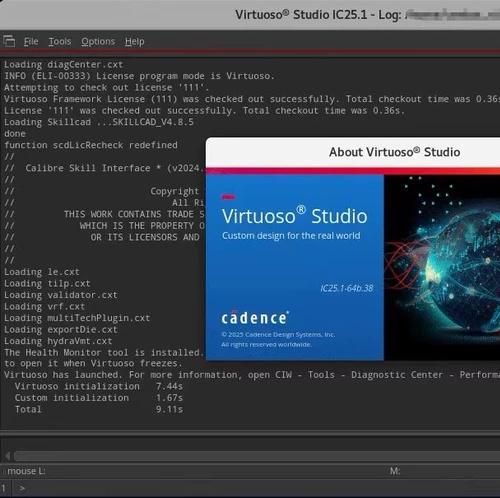The width and height of the screenshot is (500, 498).
Task: Click the 'Attempting to check out license' line
Action: click(106, 88)
